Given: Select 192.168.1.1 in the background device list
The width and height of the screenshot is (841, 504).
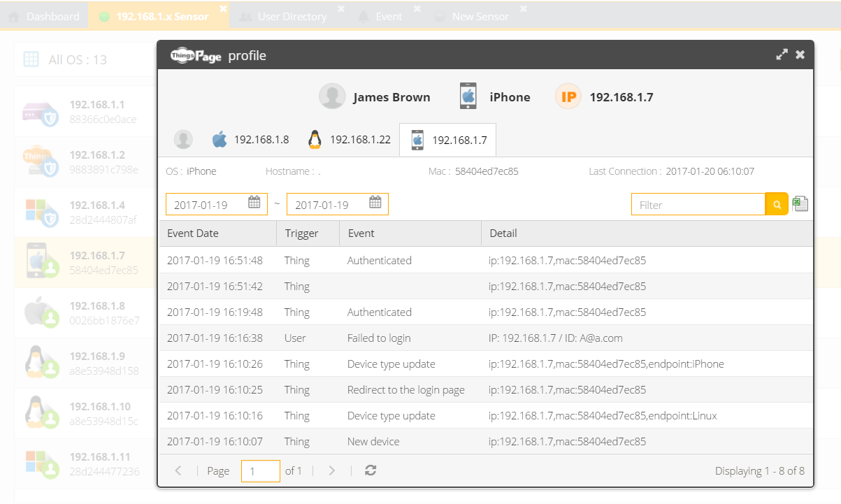Looking at the screenshot, I should [85, 112].
